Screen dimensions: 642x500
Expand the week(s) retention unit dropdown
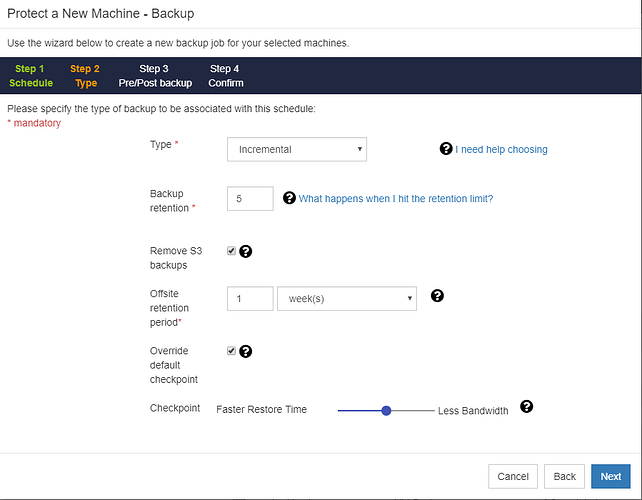coord(346,298)
